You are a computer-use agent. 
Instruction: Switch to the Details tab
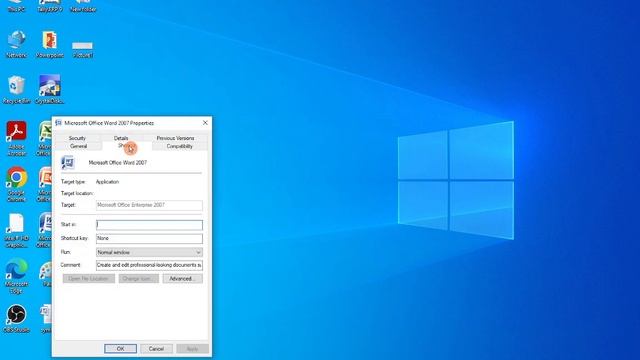tap(121, 138)
